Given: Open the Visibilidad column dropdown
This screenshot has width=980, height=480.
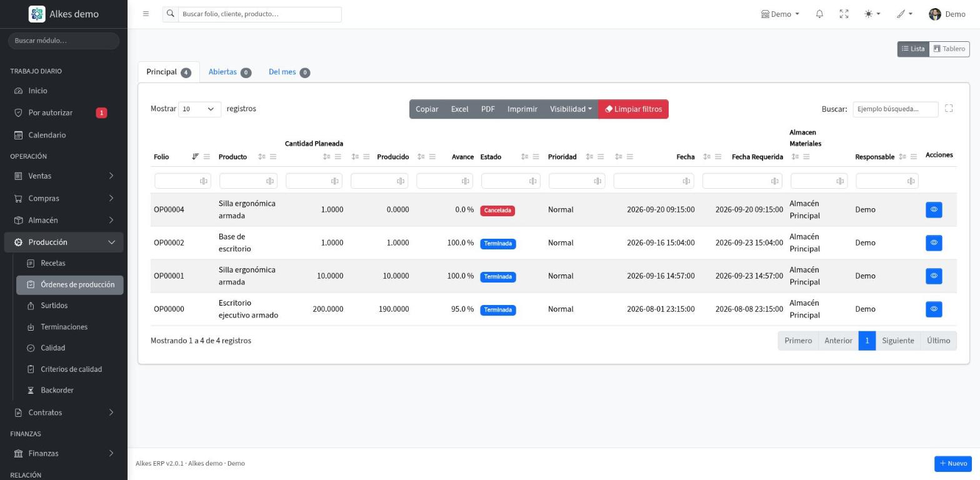Looking at the screenshot, I should [571, 109].
